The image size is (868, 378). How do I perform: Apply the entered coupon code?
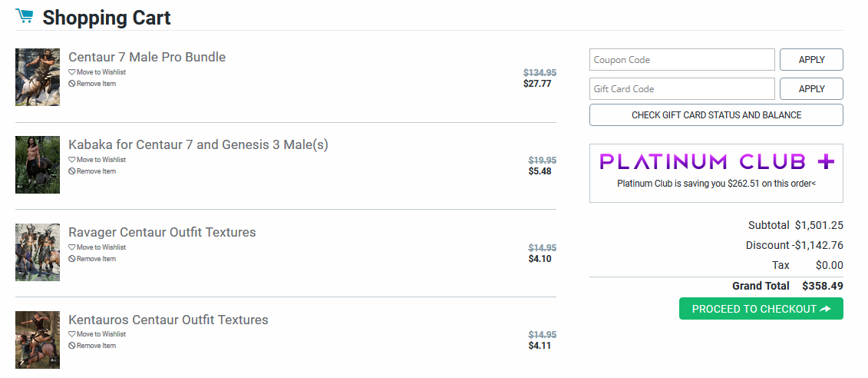(811, 60)
